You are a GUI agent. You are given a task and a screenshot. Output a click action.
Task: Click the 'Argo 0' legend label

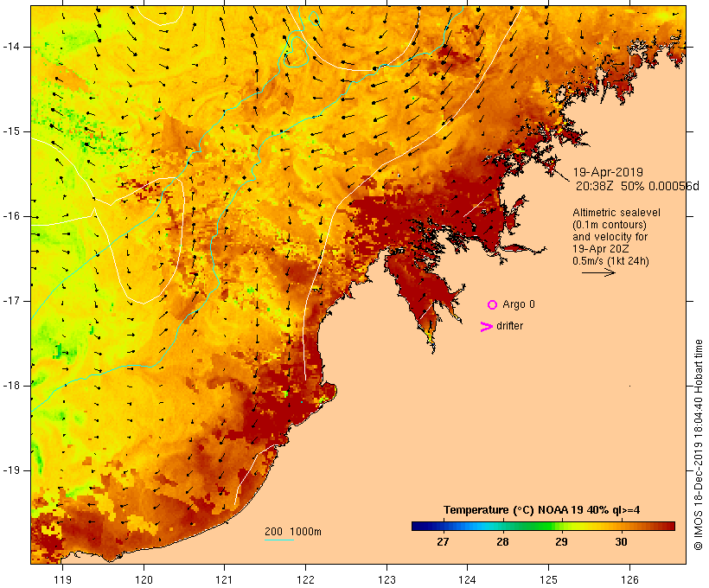point(519,304)
